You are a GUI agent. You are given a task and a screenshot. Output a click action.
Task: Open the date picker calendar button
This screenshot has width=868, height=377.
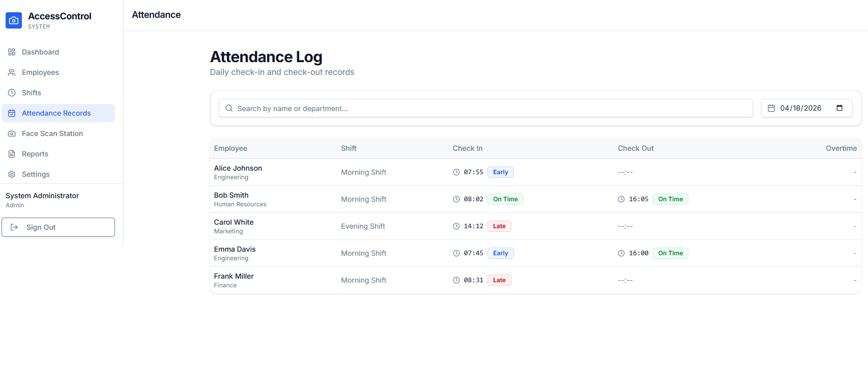pyautogui.click(x=840, y=108)
